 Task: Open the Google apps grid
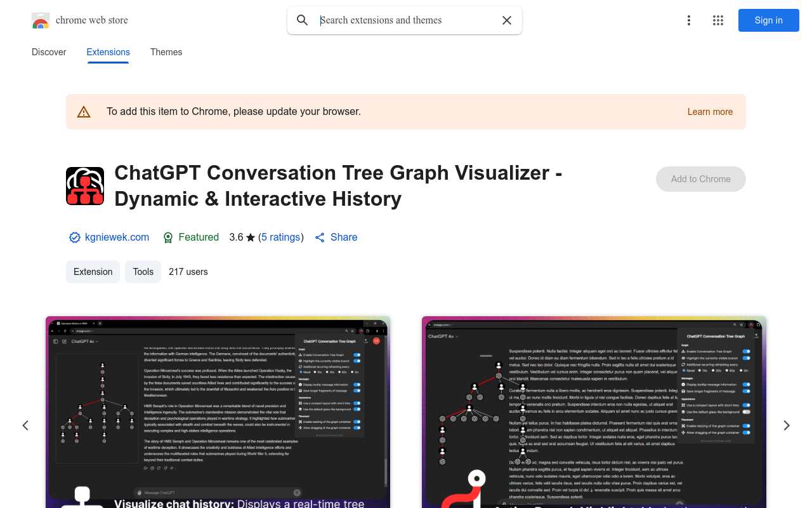tap(718, 20)
